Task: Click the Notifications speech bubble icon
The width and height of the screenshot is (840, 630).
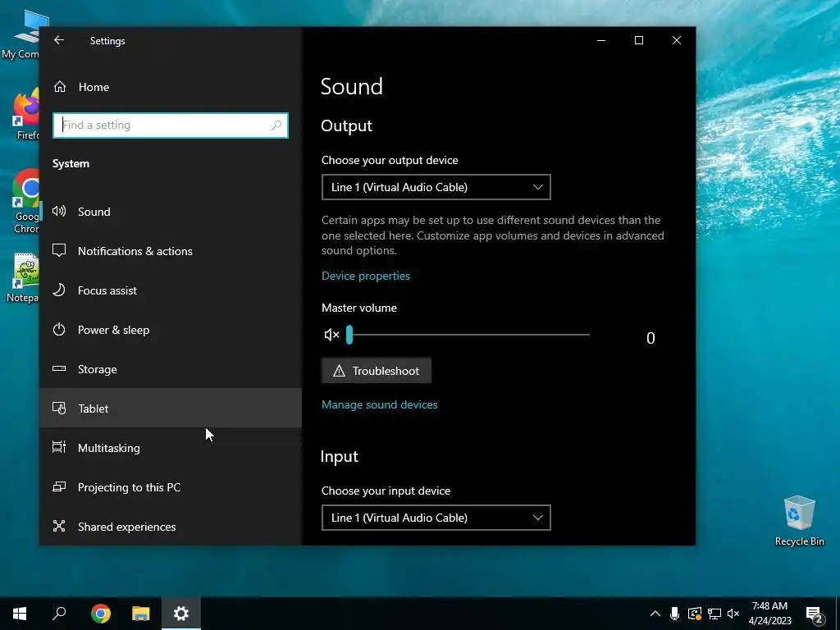Action: [x=59, y=250]
